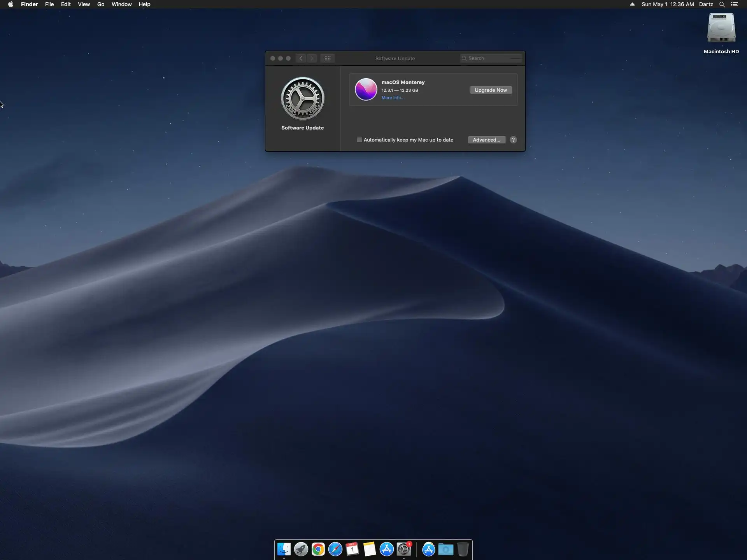This screenshot has width=747, height=560.
Task: Open Notification Center list icon
Action: (735, 4)
